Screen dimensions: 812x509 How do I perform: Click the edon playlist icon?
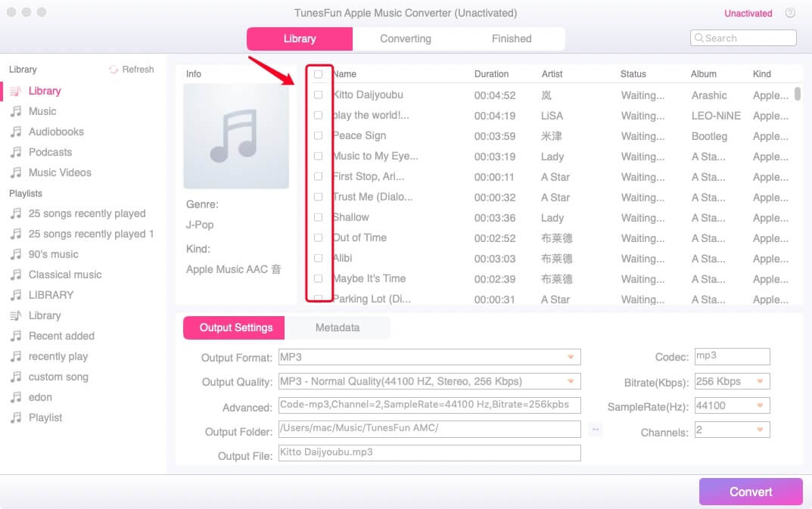tap(16, 397)
